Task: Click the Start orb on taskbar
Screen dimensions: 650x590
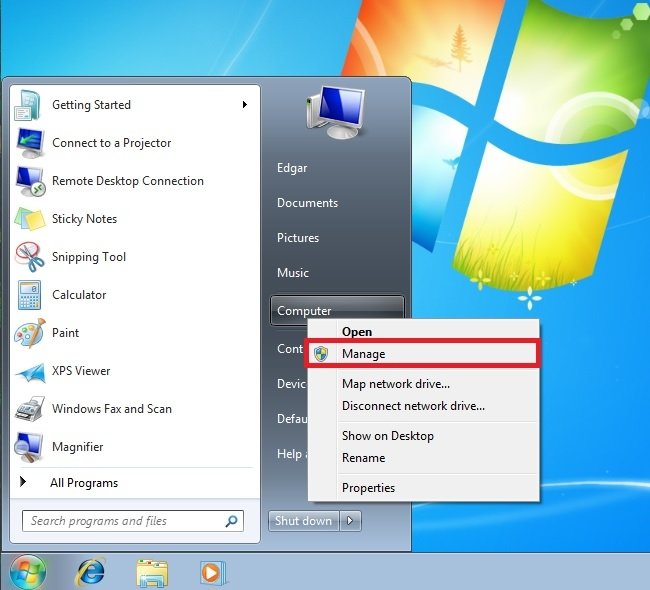Action: [27, 573]
